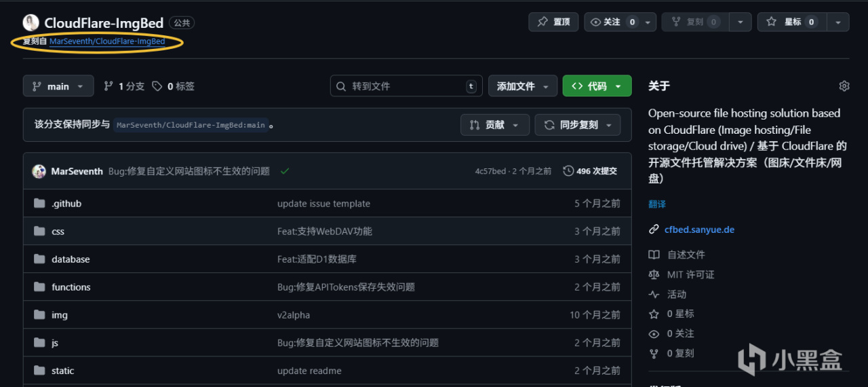Click the 转到文件 search field
This screenshot has width=868, height=387.
click(x=406, y=86)
